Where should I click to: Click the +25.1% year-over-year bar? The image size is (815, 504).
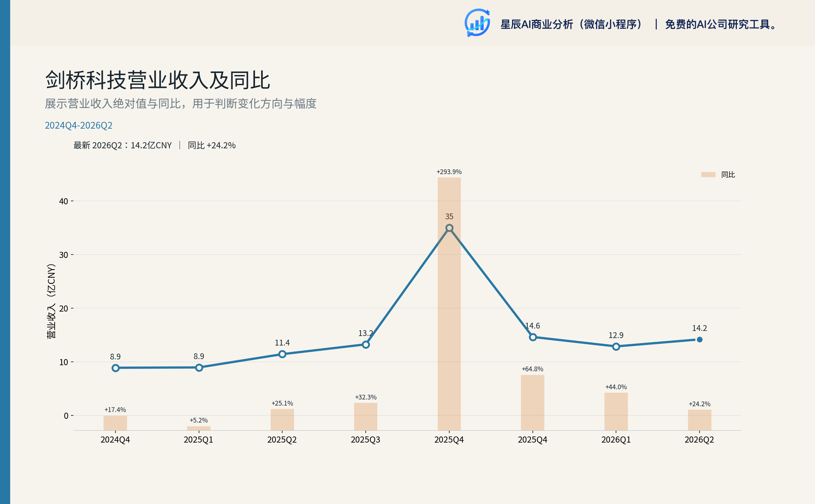[x=282, y=419]
